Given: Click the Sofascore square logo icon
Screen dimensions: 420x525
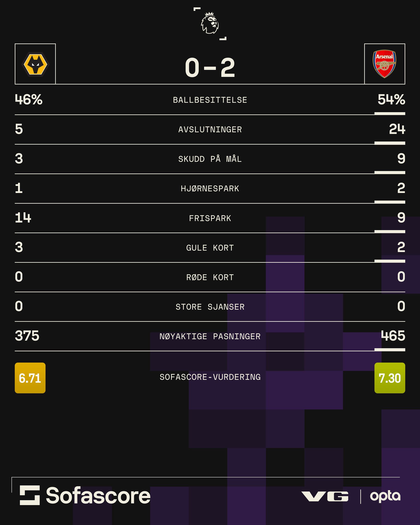Looking at the screenshot, I should point(30,495).
